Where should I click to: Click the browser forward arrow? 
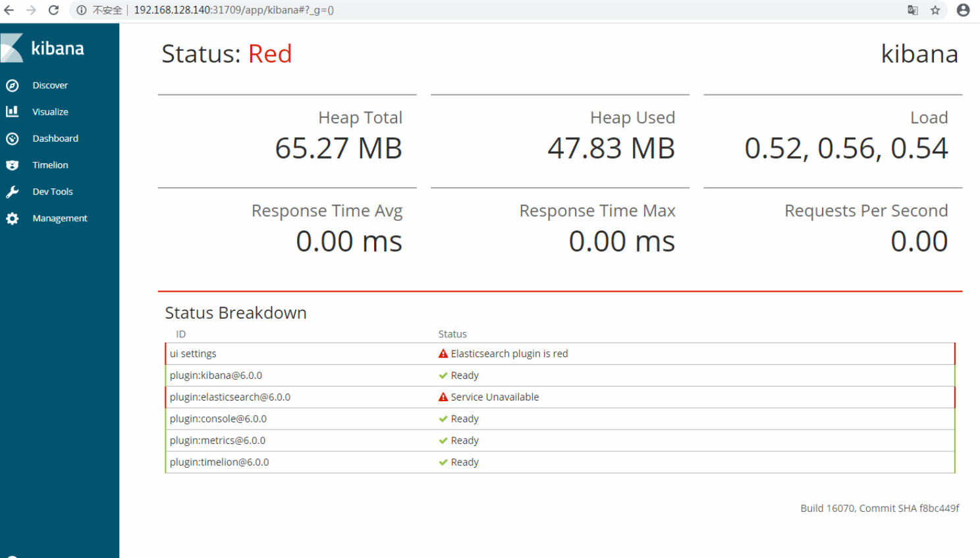pos(31,10)
